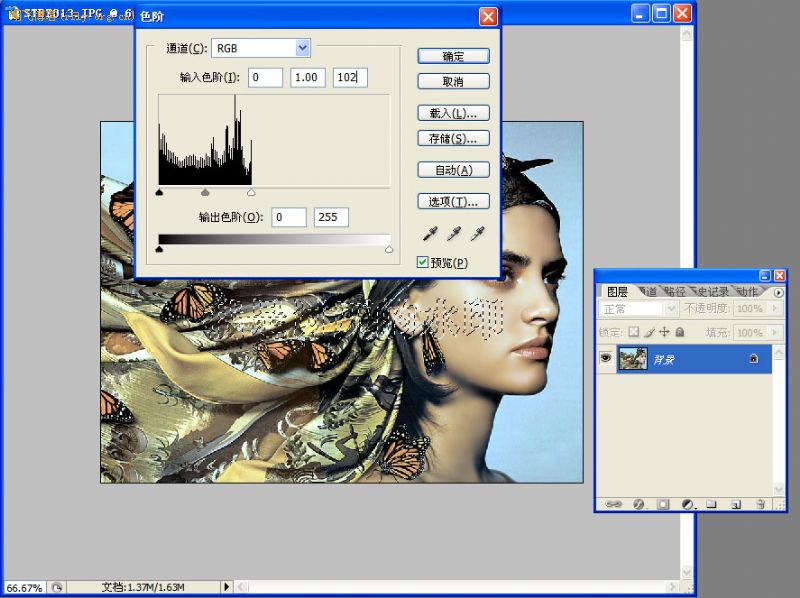
Task: Click the add layer style icon
Action: [x=637, y=504]
